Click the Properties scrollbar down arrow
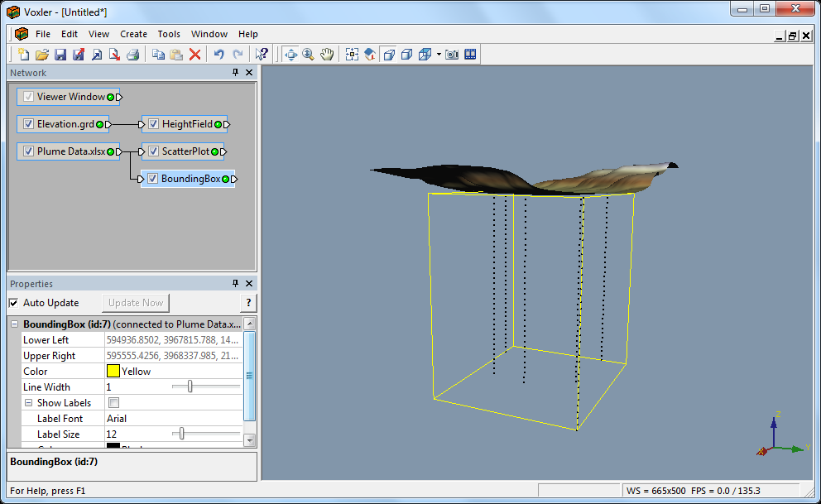821x504 pixels. (x=250, y=440)
